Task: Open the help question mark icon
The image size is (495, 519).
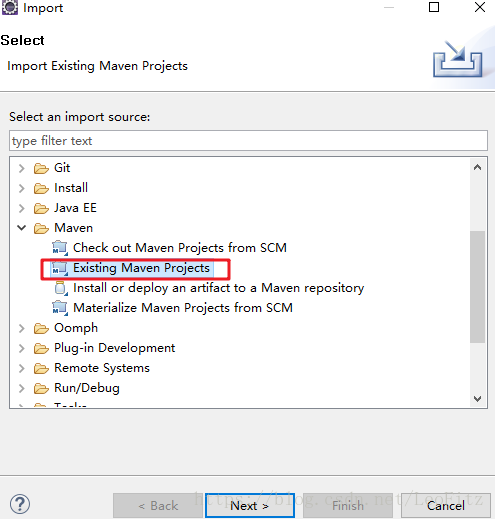Action: [x=20, y=504]
